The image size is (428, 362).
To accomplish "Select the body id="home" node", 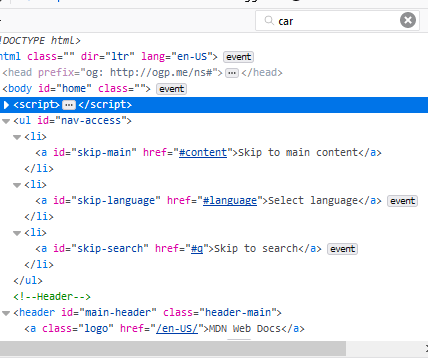I will click(76, 89).
